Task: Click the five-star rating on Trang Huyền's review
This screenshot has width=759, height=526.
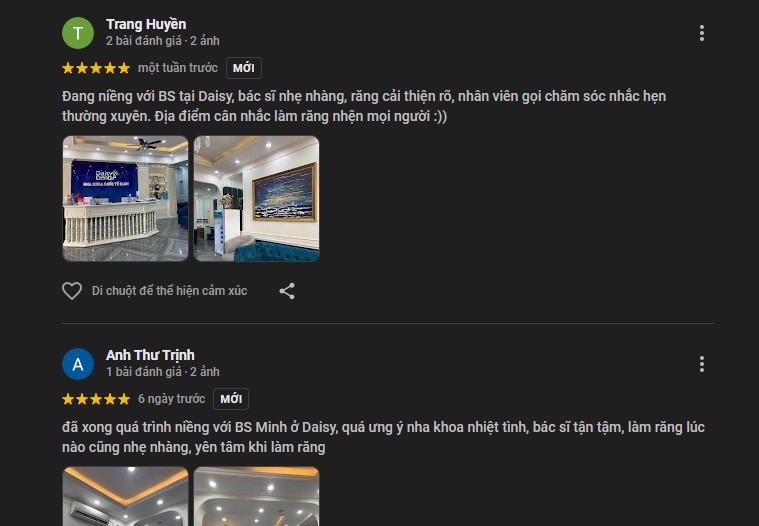Action: click(x=96, y=68)
